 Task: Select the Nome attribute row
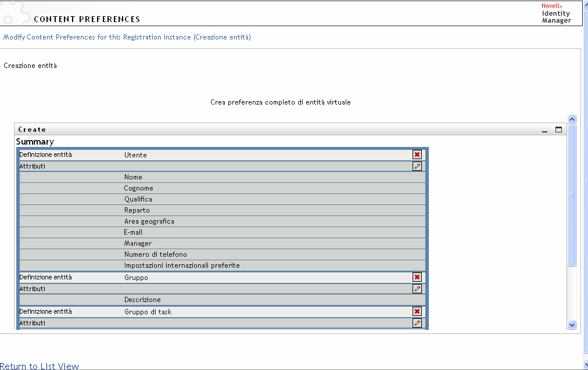(133, 177)
